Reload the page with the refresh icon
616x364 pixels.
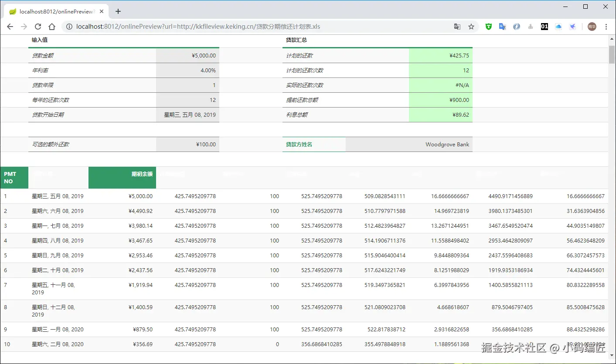pos(38,27)
